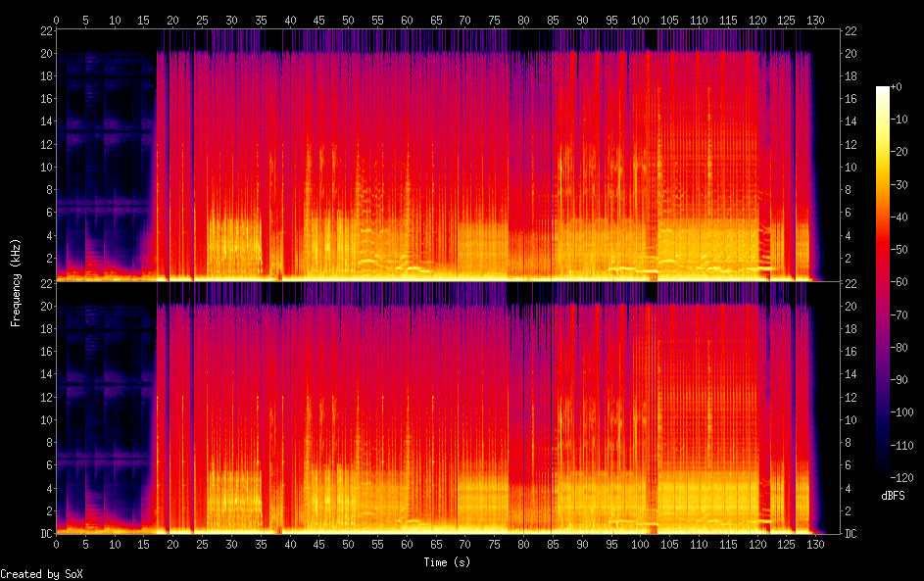The width and height of the screenshot is (924, 581).
Task: Click the 20 kHz label on the upper channel's right axis
Action: pos(852,54)
